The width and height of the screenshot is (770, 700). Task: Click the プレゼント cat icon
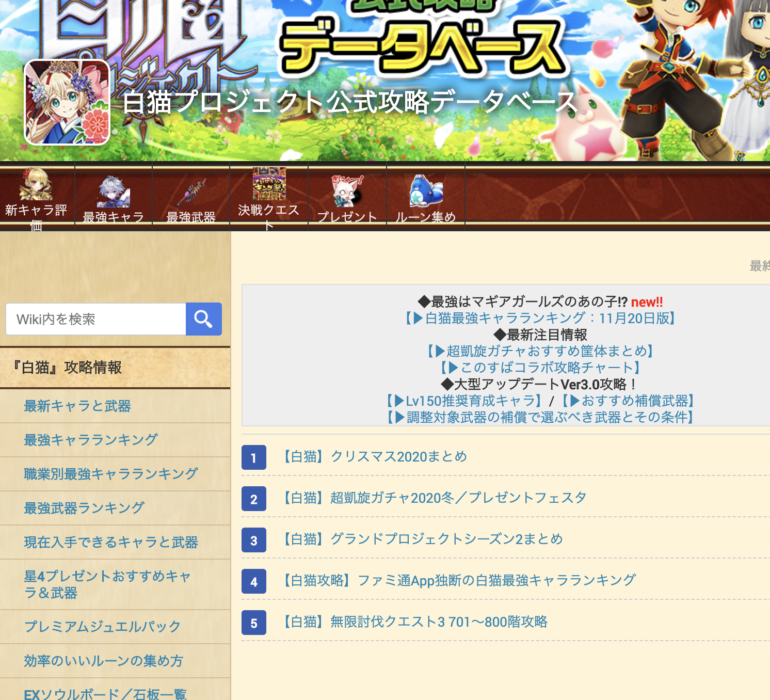[347, 192]
